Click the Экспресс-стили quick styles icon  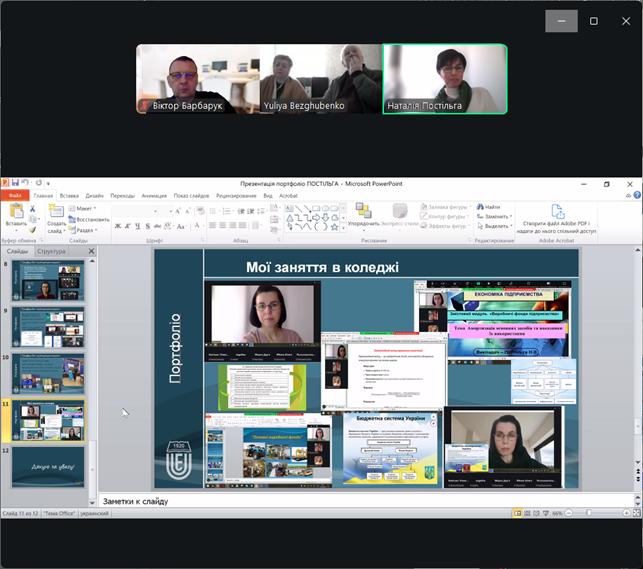tap(400, 211)
